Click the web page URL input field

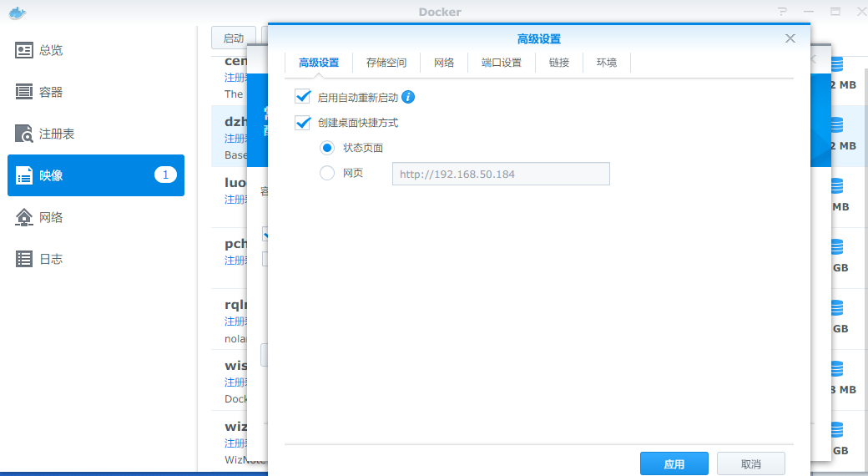(501, 174)
